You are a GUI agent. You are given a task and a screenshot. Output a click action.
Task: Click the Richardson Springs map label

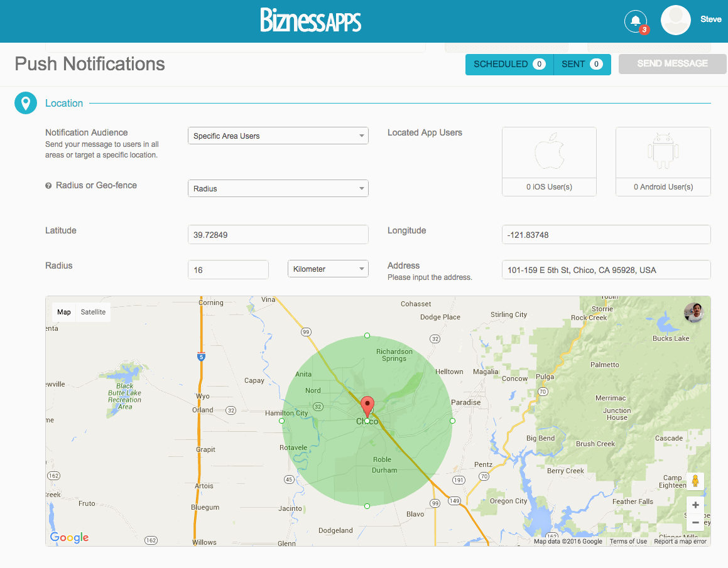[394, 355]
